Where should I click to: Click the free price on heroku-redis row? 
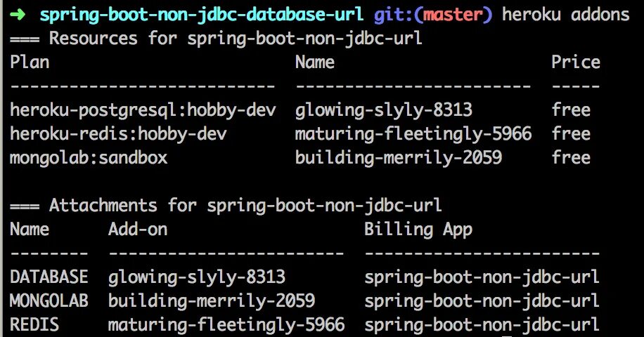[571, 133]
